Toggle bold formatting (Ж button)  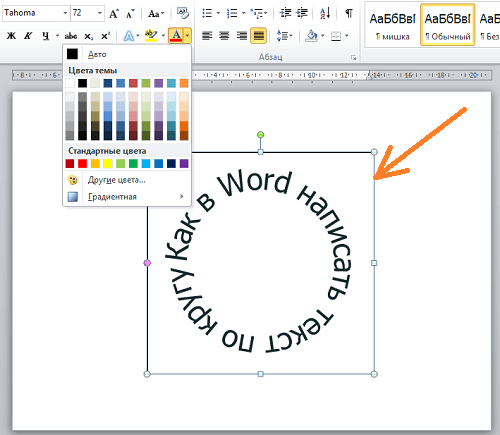click(x=11, y=36)
